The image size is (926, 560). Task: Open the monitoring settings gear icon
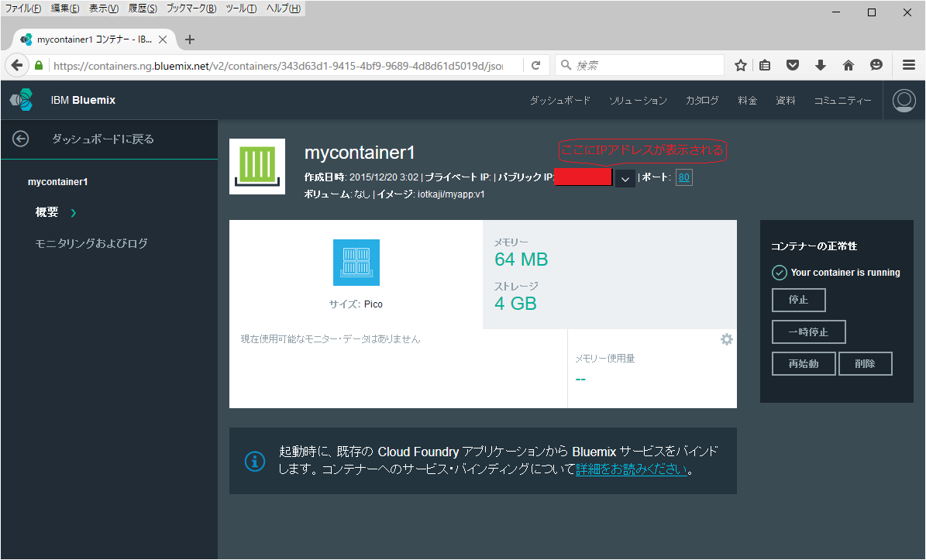point(726,339)
